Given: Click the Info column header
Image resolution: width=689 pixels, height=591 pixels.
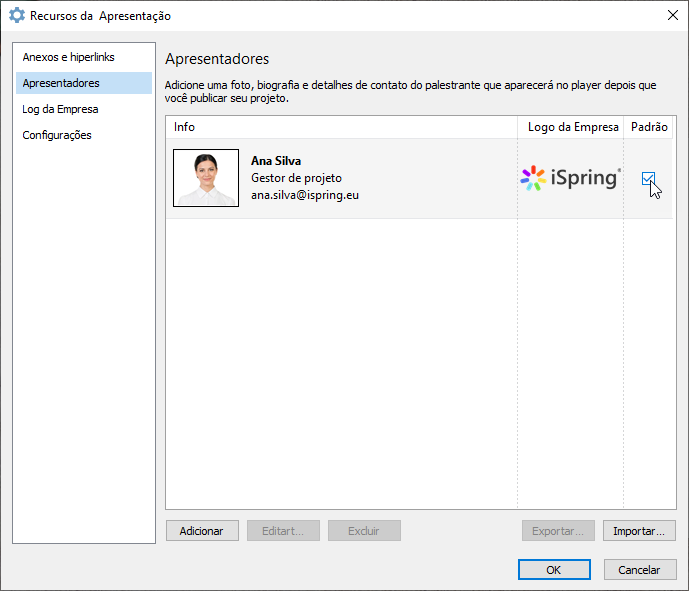Looking at the screenshot, I should click(184, 127).
